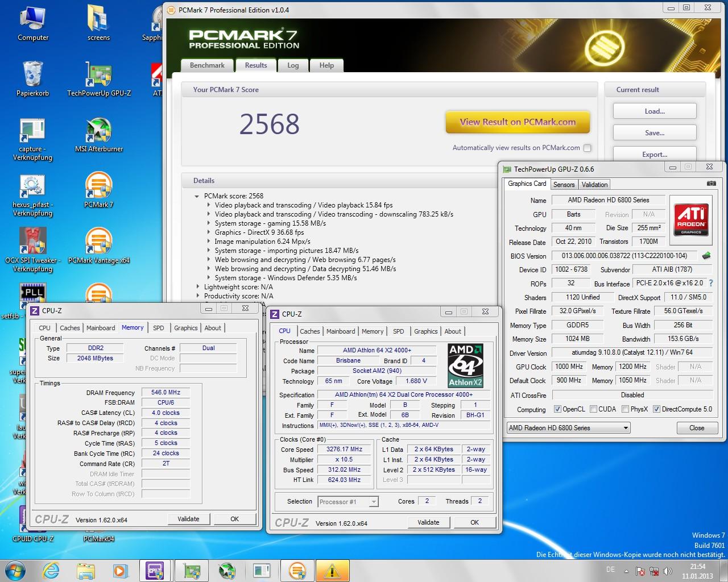This screenshot has width=728, height=582.
Task: Toggle the DirectCompute 5.0 checkbox
Action: click(657, 409)
